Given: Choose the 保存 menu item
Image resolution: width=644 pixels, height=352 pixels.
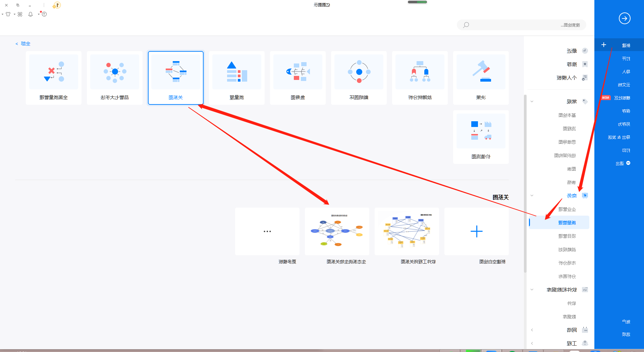Looking at the screenshot, I should click(626, 111).
